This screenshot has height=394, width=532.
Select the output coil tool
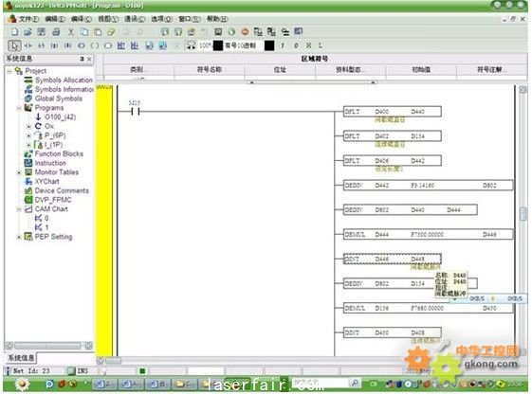(95, 45)
